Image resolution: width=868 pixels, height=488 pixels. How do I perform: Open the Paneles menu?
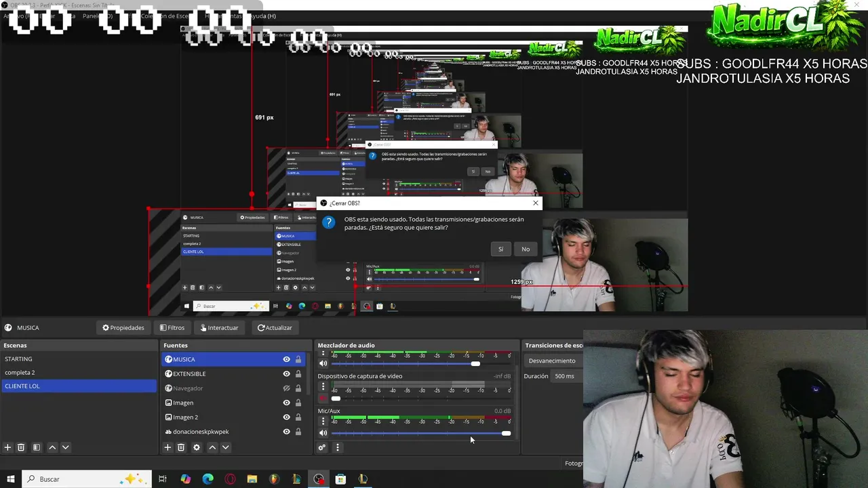click(x=98, y=16)
